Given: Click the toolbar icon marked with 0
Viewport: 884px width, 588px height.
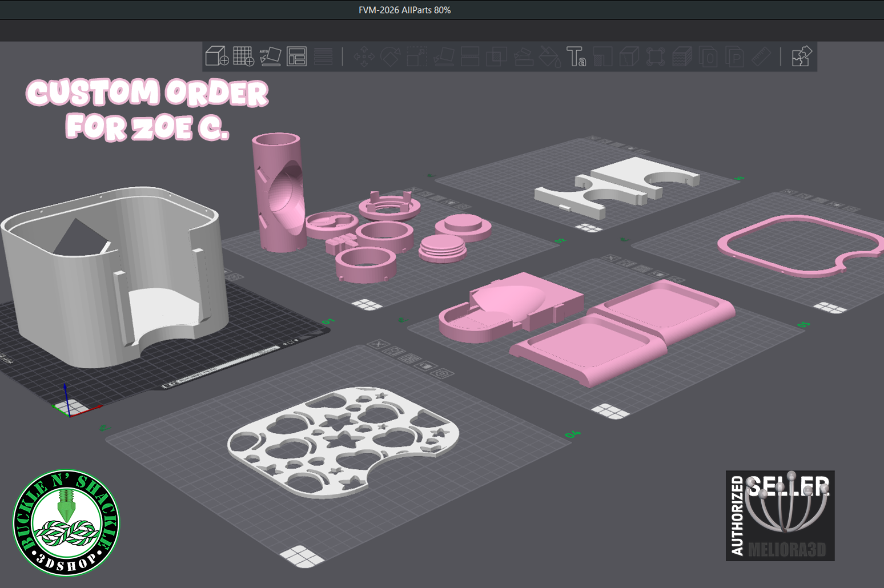Looking at the screenshot, I should [x=709, y=57].
